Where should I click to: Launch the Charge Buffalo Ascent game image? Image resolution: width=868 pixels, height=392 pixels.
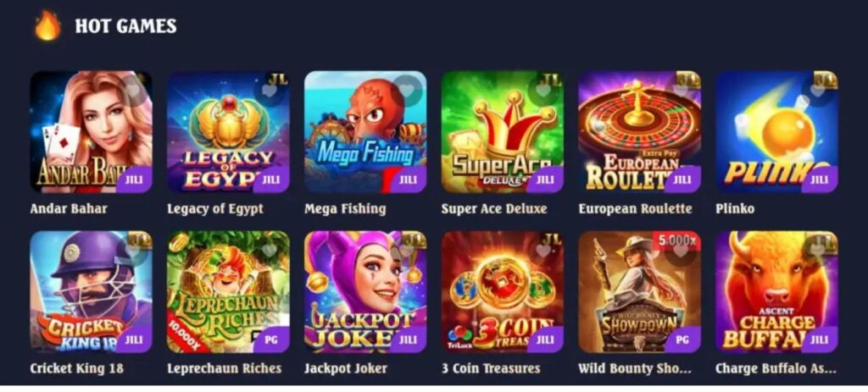[776, 291]
